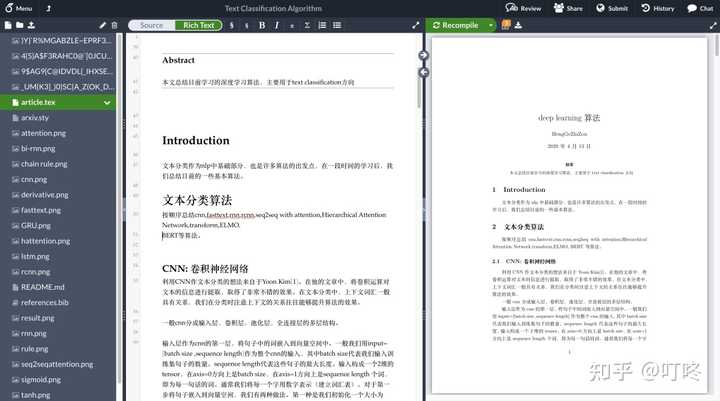Select article.tex in file tree
Image resolution: width=720 pixels, height=401 pixels.
(58, 102)
